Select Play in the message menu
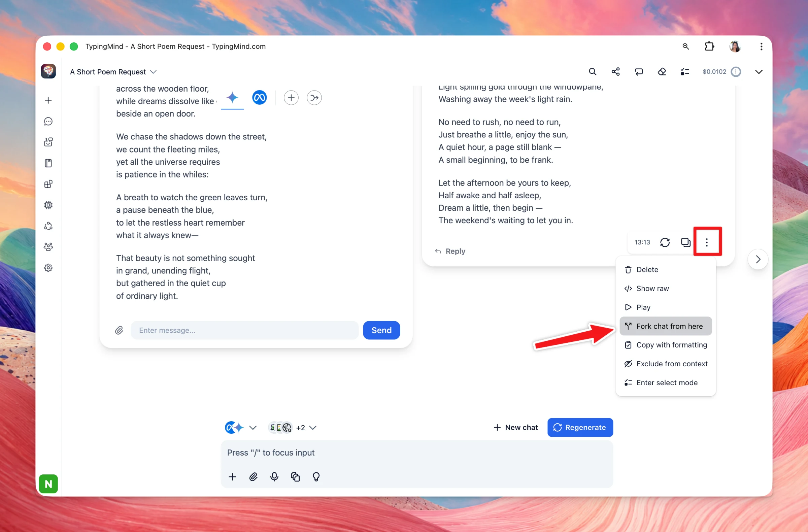This screenshot has width=808, height=532. 665,307
